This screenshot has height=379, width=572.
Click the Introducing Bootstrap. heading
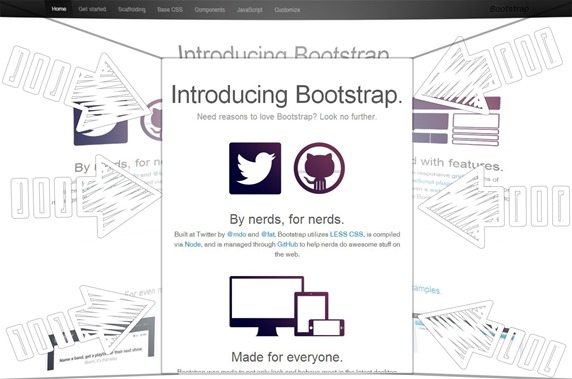(287, 95)
